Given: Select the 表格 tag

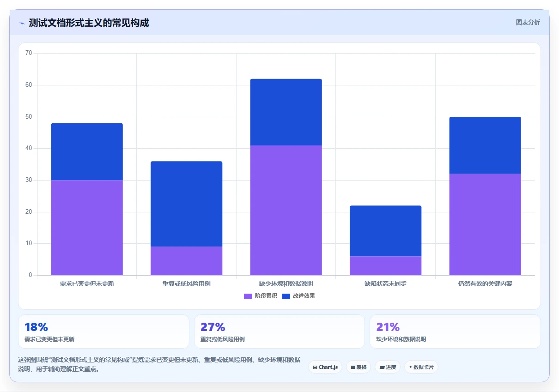Looking at the screenshot, I should coord(358,367).
